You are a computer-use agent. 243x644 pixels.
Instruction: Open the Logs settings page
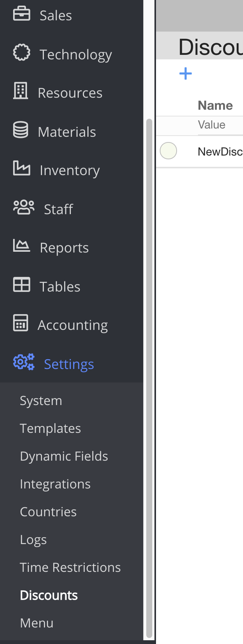point(33,540)
